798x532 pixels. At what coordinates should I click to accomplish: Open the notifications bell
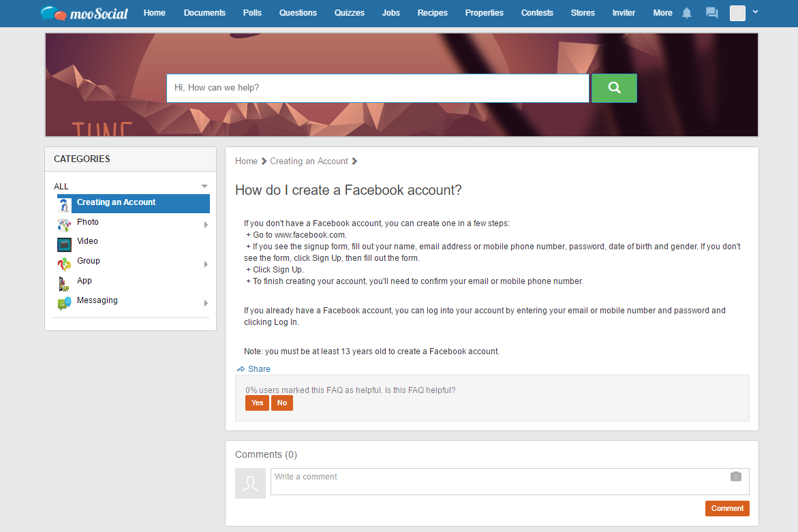point(686,13)
